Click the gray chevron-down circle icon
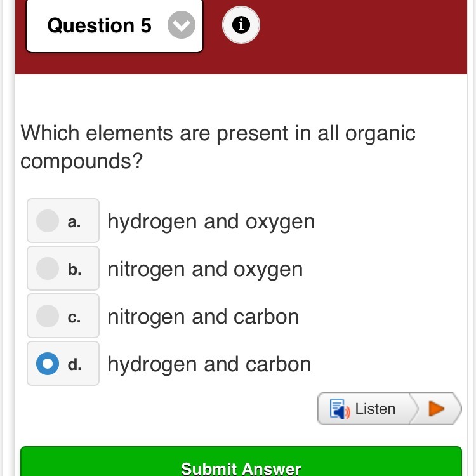476x476 pixels. point(182,25)
